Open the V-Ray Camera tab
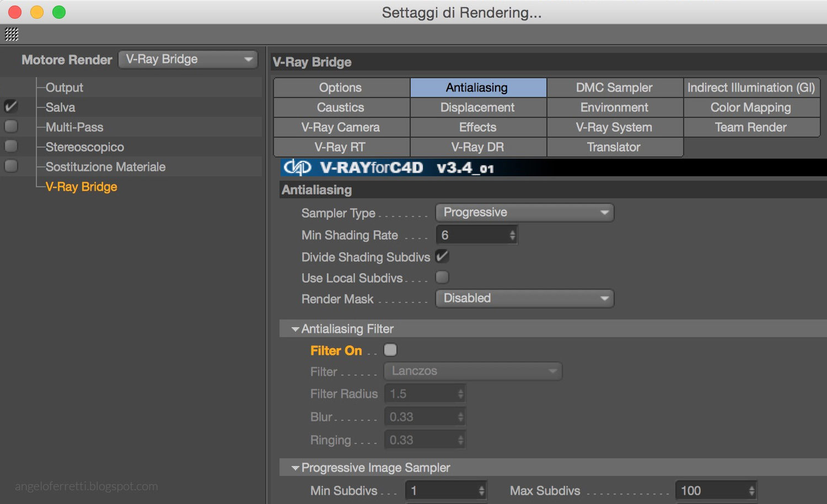This screenshot has height=504, width=827. [x=342, y=127]
